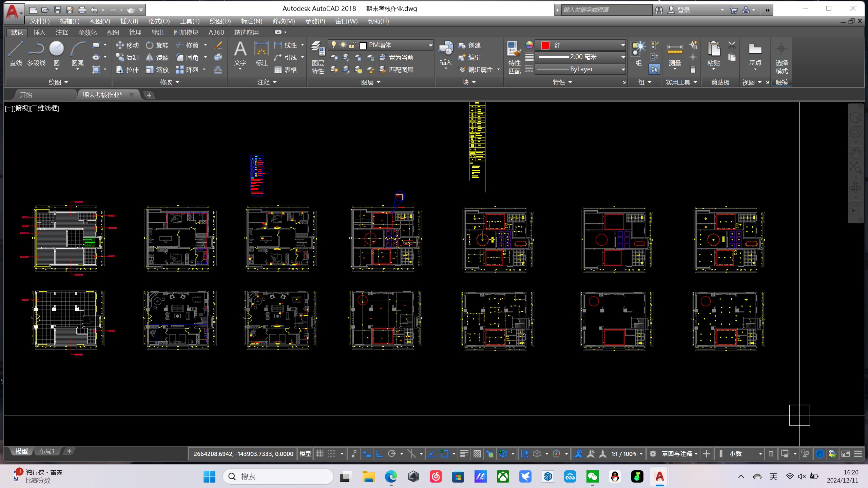The width and height of the screenshot is (868, 488).
Task: Open the 2.00 毫米 lineweight dropdown
Action: [623, 57]
